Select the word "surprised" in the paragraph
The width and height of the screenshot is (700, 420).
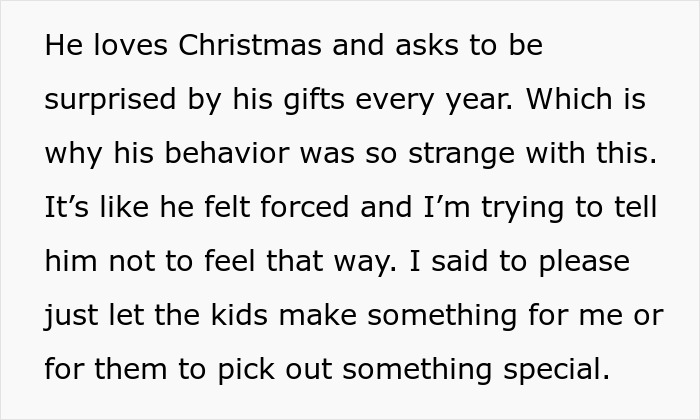[x=110, y=100]
